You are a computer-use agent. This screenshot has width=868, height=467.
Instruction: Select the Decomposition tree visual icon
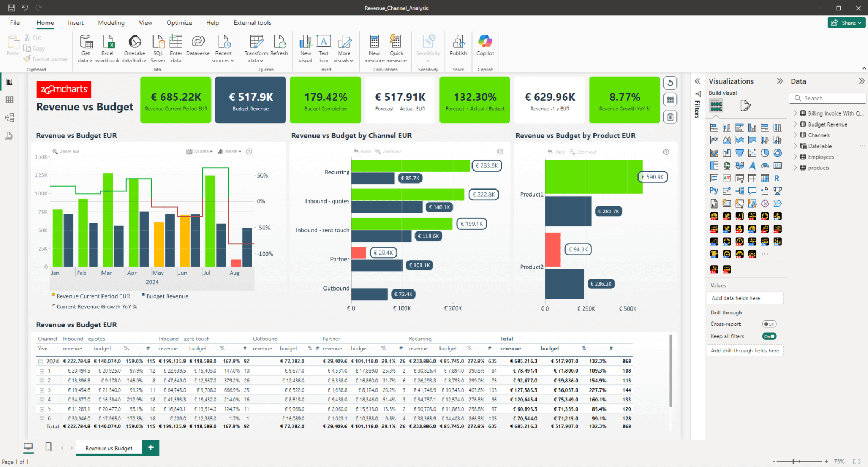[739, 191]
